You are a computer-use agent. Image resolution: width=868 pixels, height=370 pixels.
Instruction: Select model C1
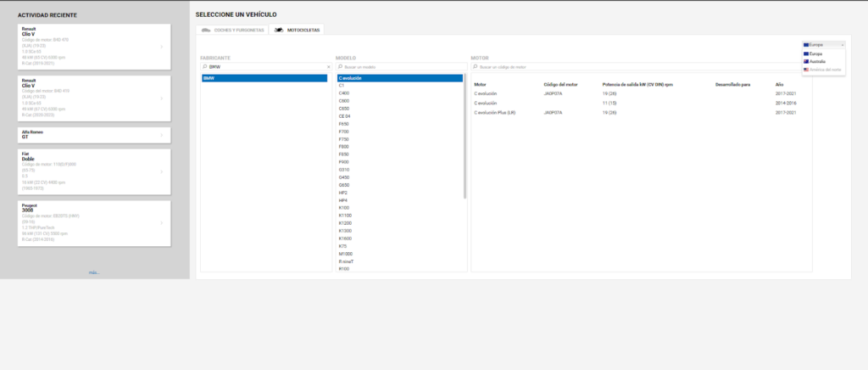click(400, 86)
